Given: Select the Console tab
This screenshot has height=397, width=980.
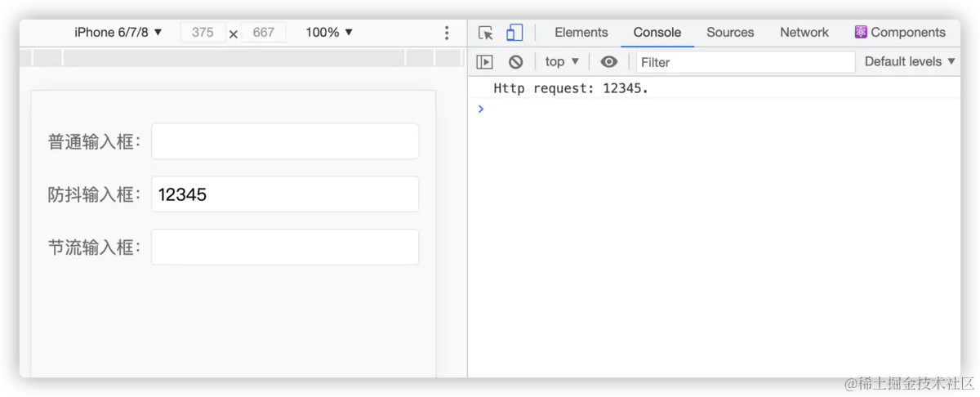Looking at the screenshot, I should tap(657, 33).
